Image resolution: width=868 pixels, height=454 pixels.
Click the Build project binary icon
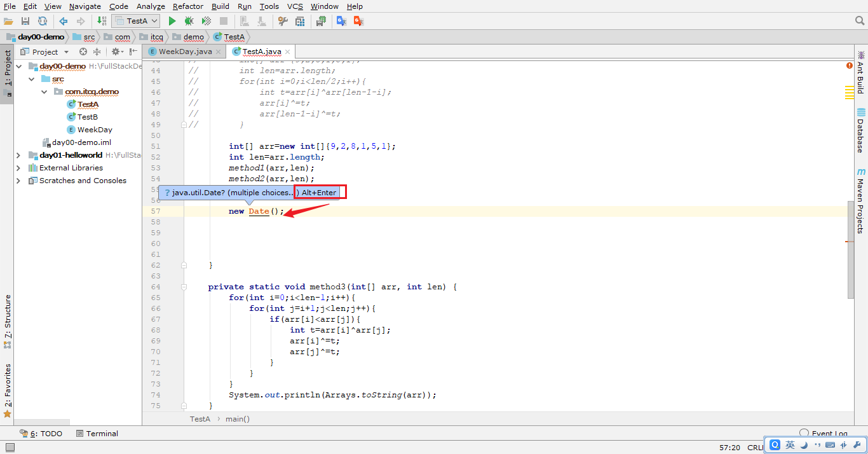click(102, 21)
